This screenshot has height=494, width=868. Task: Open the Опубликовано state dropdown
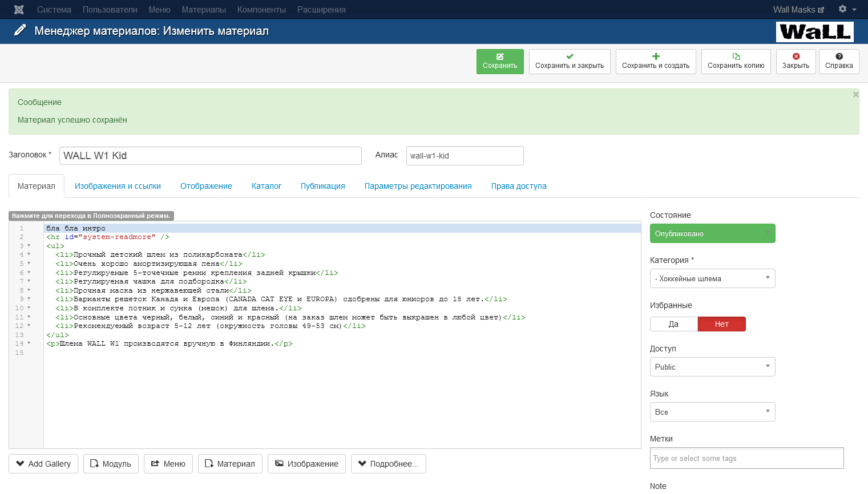pyautogui.click(x=712, y=233)
